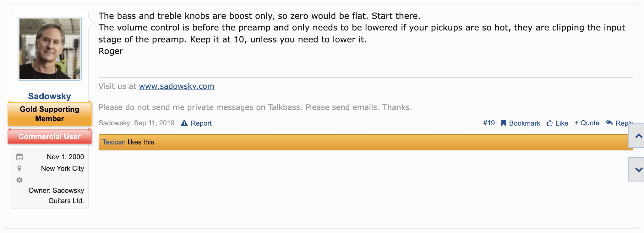This screenshot has height=233, width=644.
Task: Click the Reply arrow icon
Action: [609, 123]
